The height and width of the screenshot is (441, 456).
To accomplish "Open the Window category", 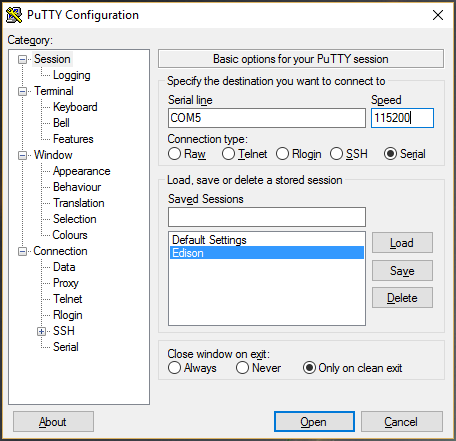I will [x=53, y=155].
